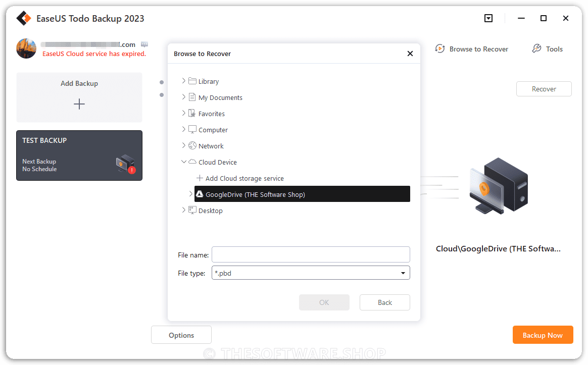The width and height of the screenshot is (588, 365).
Task: Click the user avatar picture
Action: coord(26,48)
